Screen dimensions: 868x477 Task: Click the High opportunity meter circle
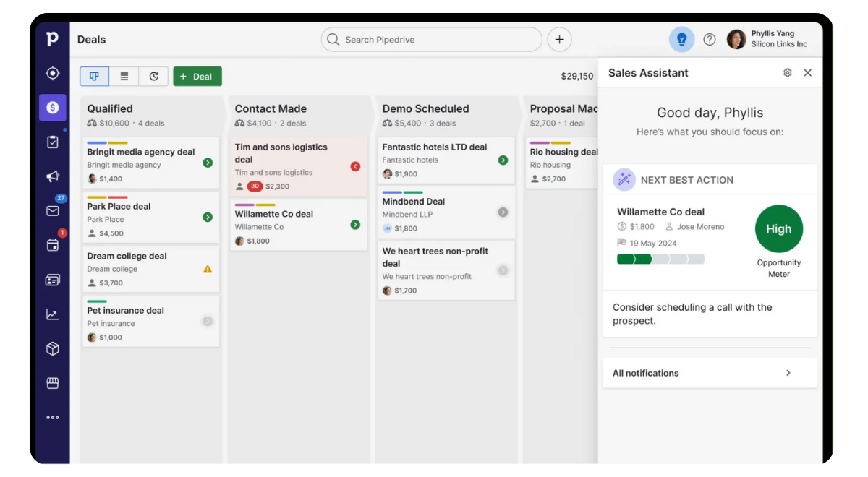(779, 229)
